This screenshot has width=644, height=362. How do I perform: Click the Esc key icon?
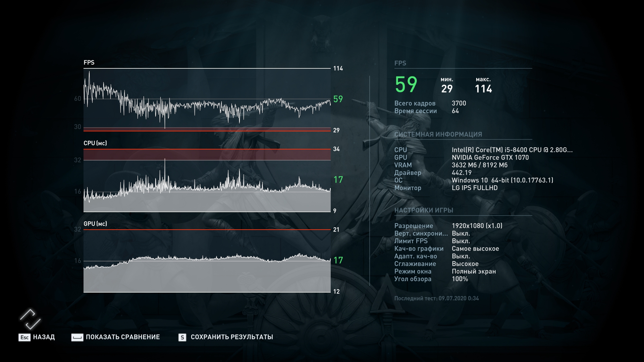[x=24, y=337]
